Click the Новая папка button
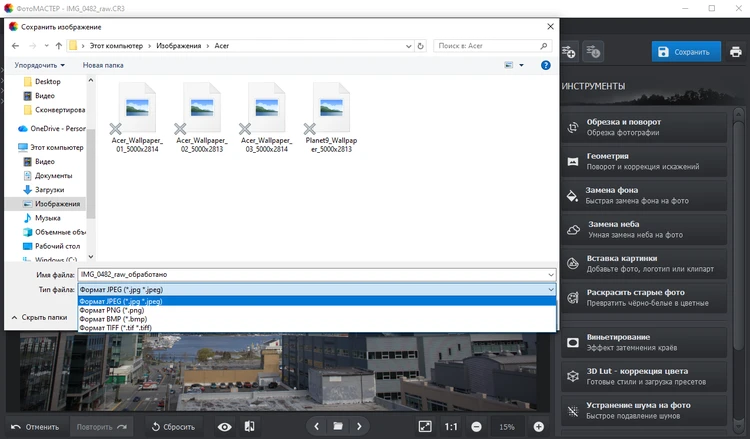The height and width of the screenshot is (439, 750). pyautogui.click(x=104, y=65)
